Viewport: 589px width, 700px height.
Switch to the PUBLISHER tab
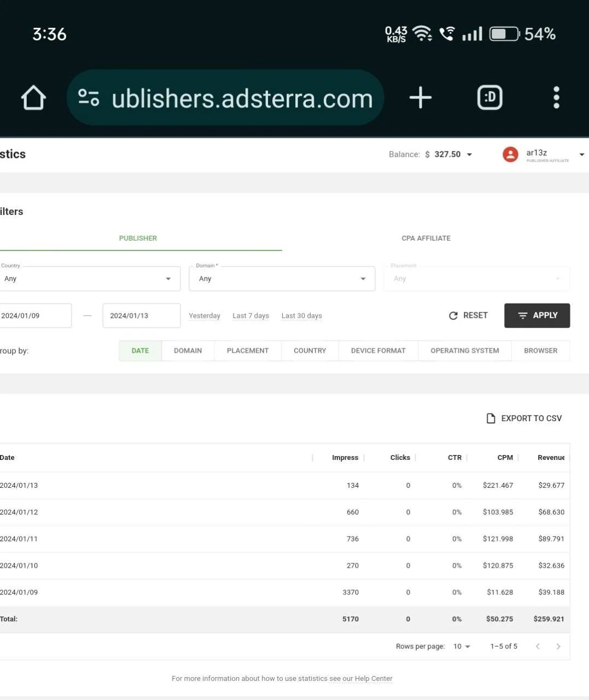pos(138,238)
